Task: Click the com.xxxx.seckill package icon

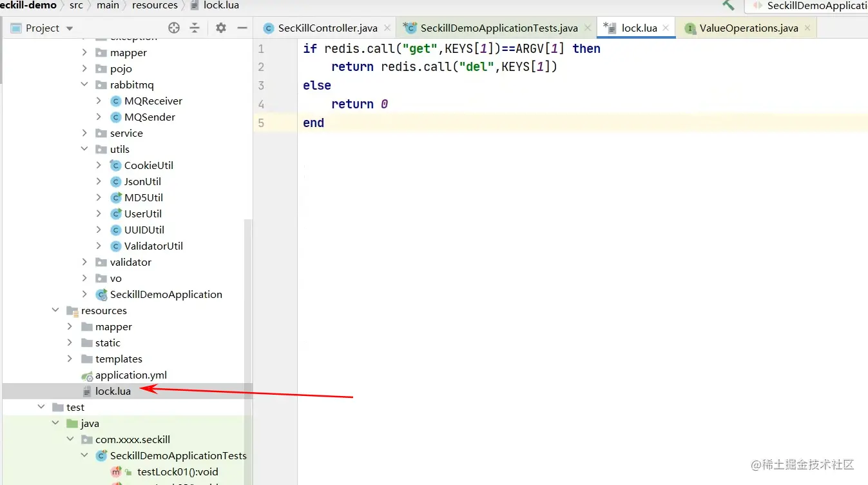Action: [x=87, y=440]
